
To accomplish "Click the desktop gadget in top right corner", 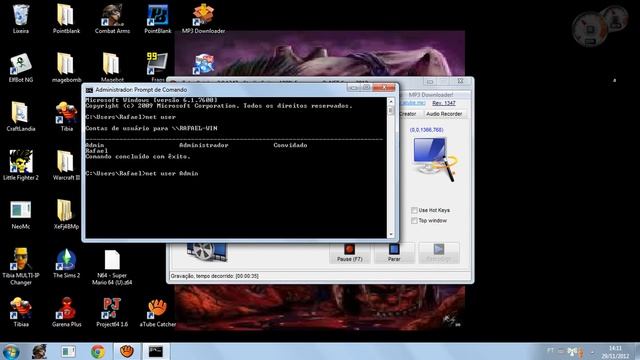I will (599, 25).
